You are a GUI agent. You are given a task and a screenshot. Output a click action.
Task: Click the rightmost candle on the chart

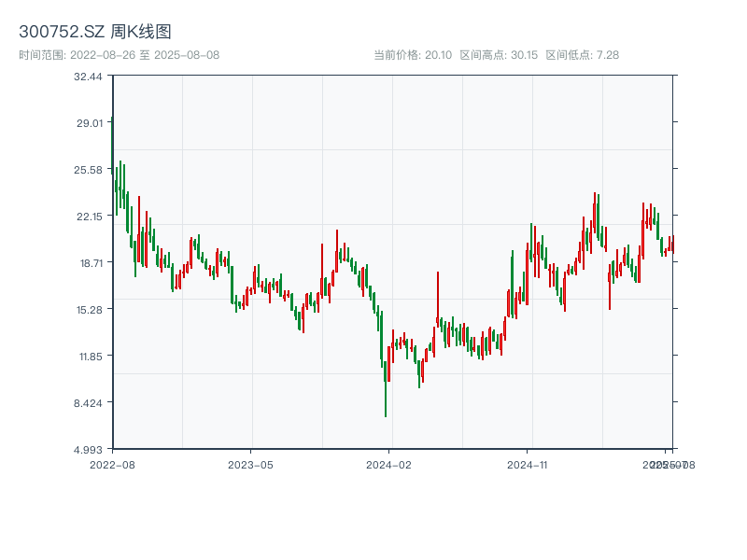click(x=672, y=245)
